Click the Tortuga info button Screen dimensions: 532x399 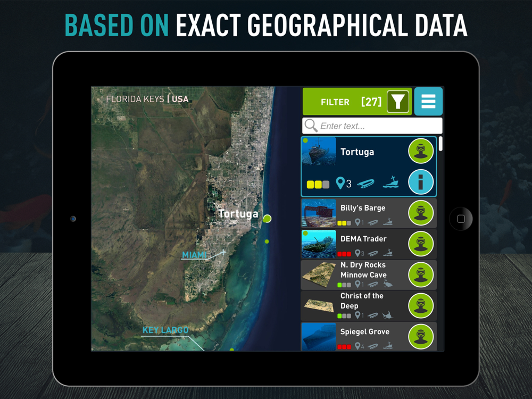tap(421, 182)
